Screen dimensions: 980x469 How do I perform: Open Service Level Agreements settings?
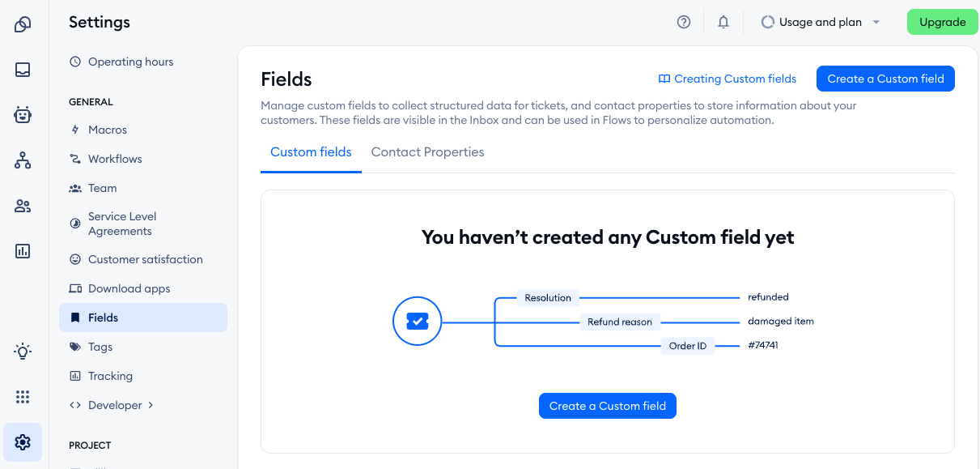(x=121, y=224)
